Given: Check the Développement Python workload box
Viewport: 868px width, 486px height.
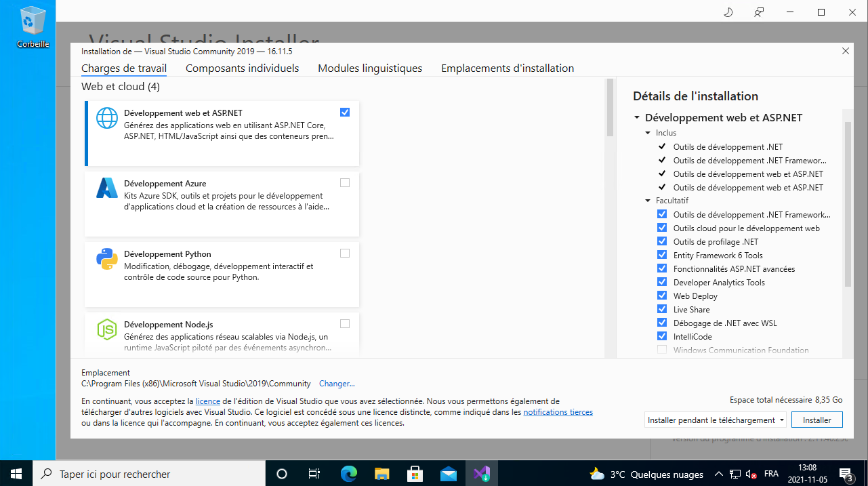Looking at the screenshot, I should coord(345,254).
